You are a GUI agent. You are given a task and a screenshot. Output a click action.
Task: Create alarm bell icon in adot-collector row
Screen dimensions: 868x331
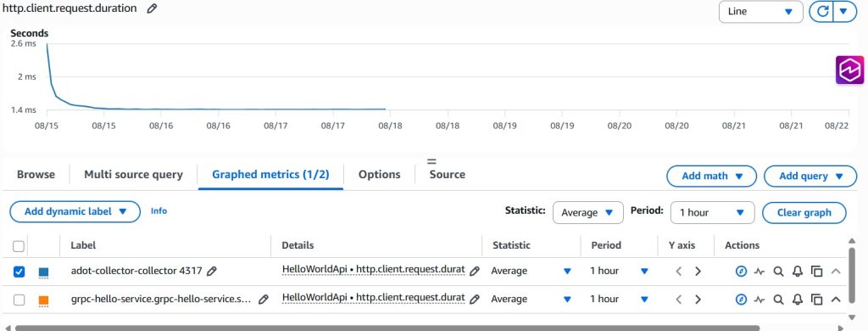coord(797,271)
